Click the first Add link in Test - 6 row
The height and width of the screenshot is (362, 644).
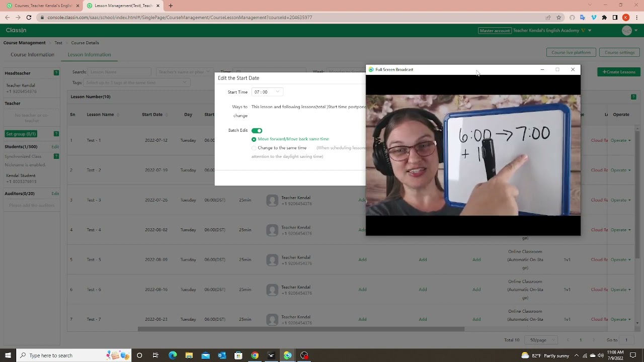(x=362, y=290)
